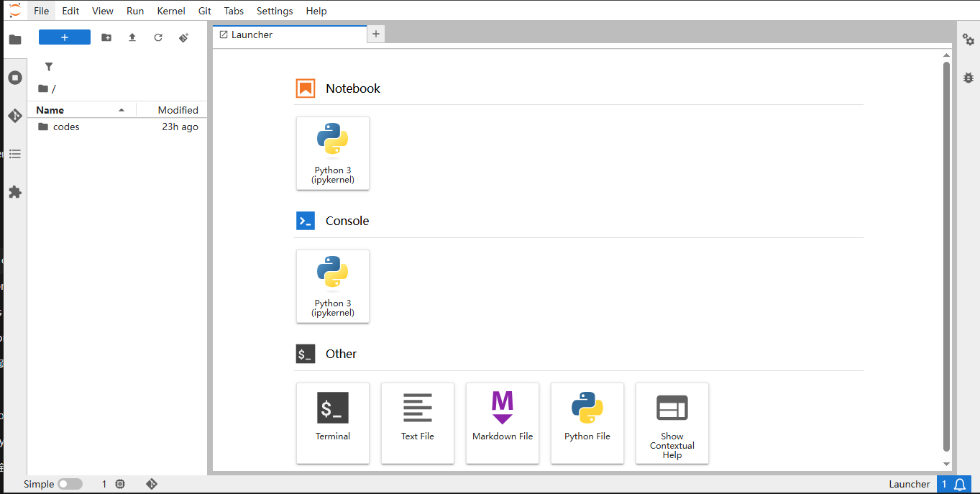Click the blue New Launcher button
Viewport: 980px width, 494px height.
click(65, 37)
